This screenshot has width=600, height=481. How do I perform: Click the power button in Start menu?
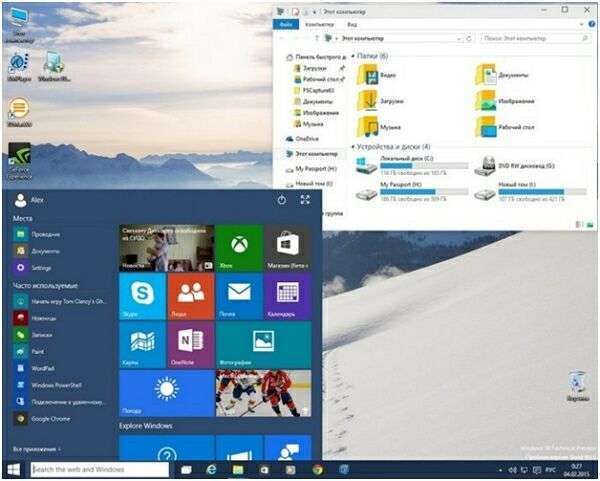[x=282, y=200]
